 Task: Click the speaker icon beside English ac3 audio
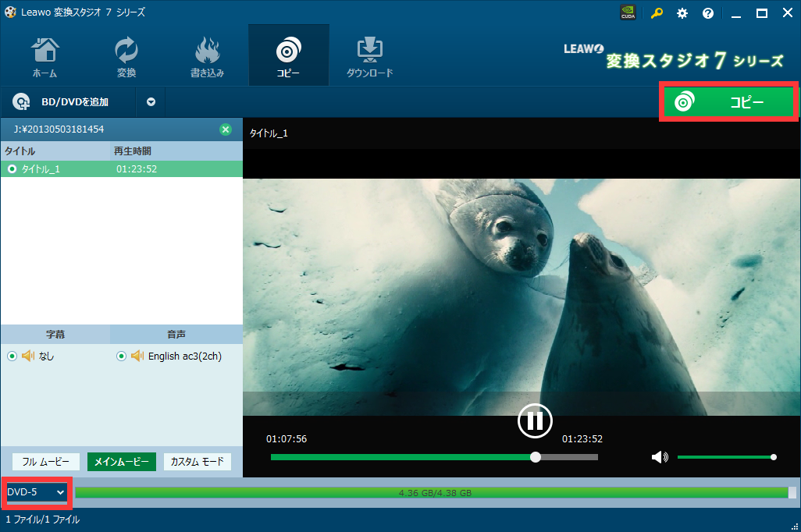pos(137,356)
